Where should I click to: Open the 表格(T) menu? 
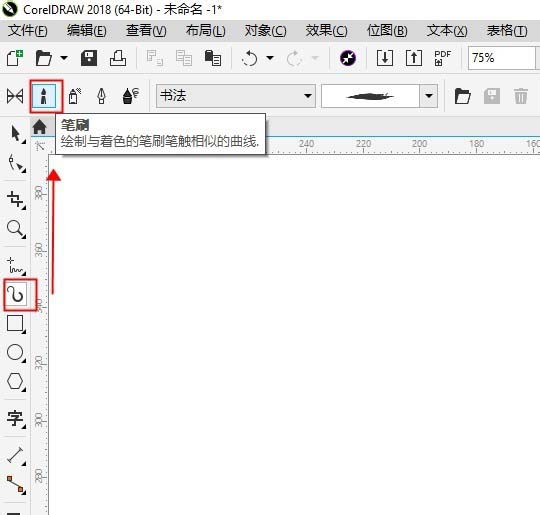[x=507, y=31]
